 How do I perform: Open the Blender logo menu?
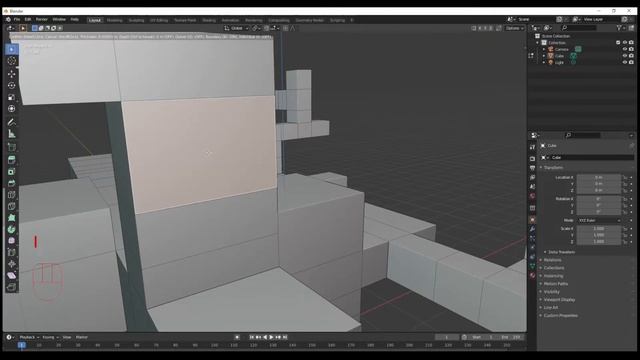8,19
